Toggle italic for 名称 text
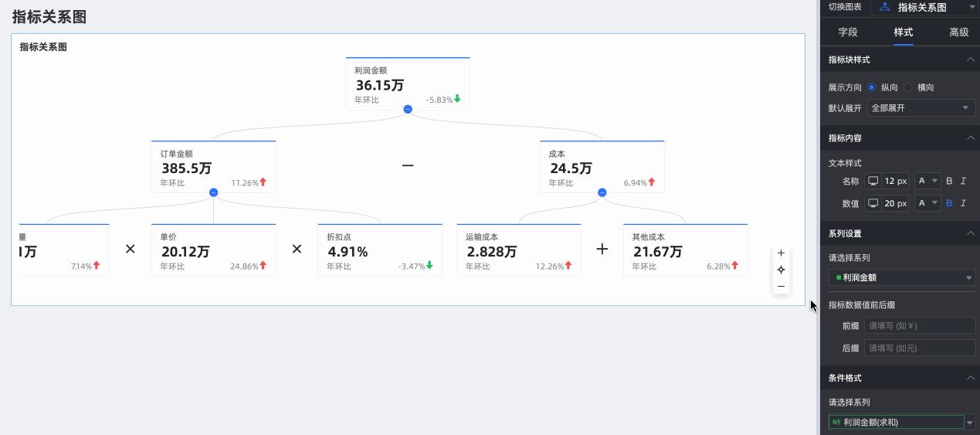980x435 pixels. pos(963,181)
